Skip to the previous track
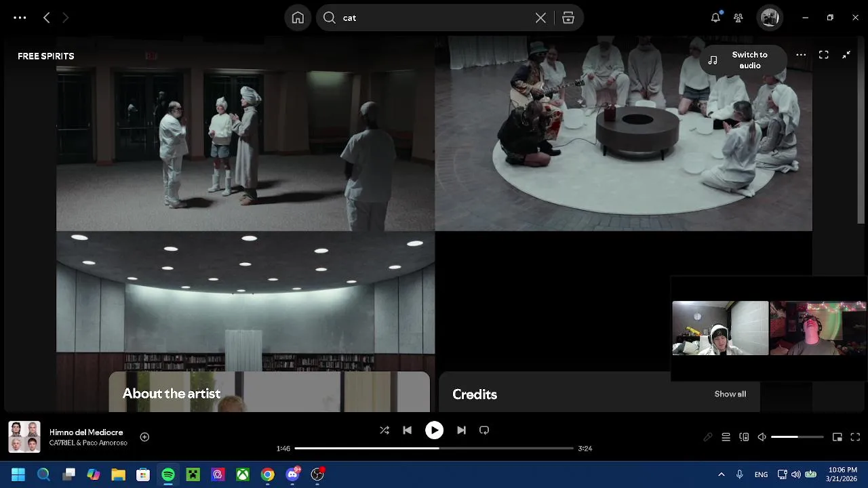The width and height of the screenshot is (868, 488). pyautogui.click(x=407, y=430)
